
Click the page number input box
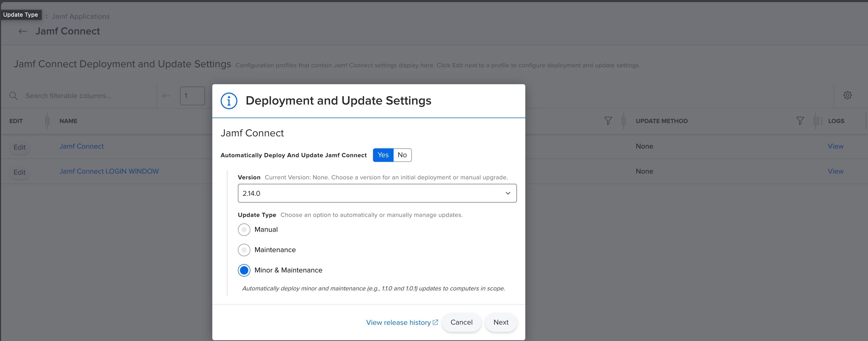[192, 96]
